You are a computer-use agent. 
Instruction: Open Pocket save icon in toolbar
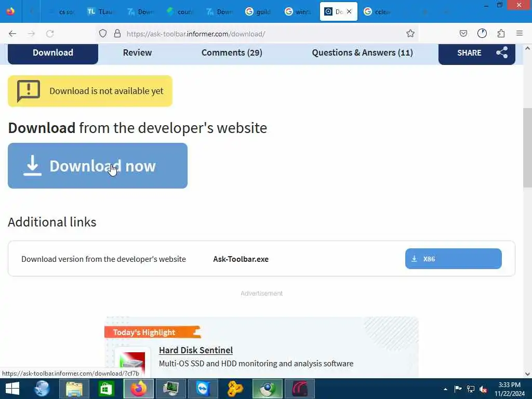463,34
